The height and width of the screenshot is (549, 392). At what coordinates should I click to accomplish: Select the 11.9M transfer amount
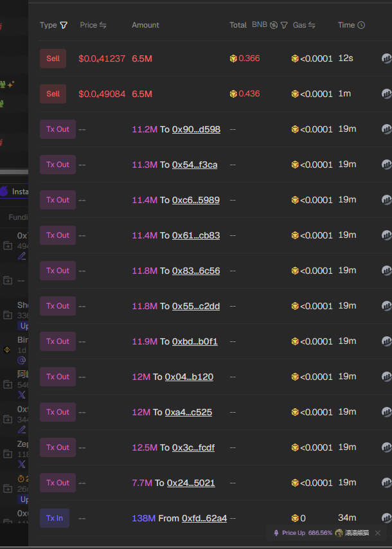(x=145, y=341)
